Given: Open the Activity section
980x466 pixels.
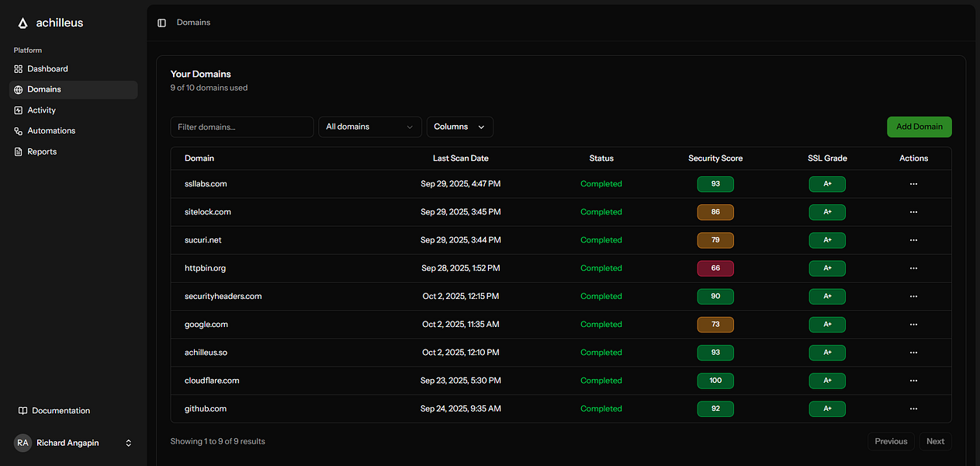Looking at the screenshot, I should 73,110.
